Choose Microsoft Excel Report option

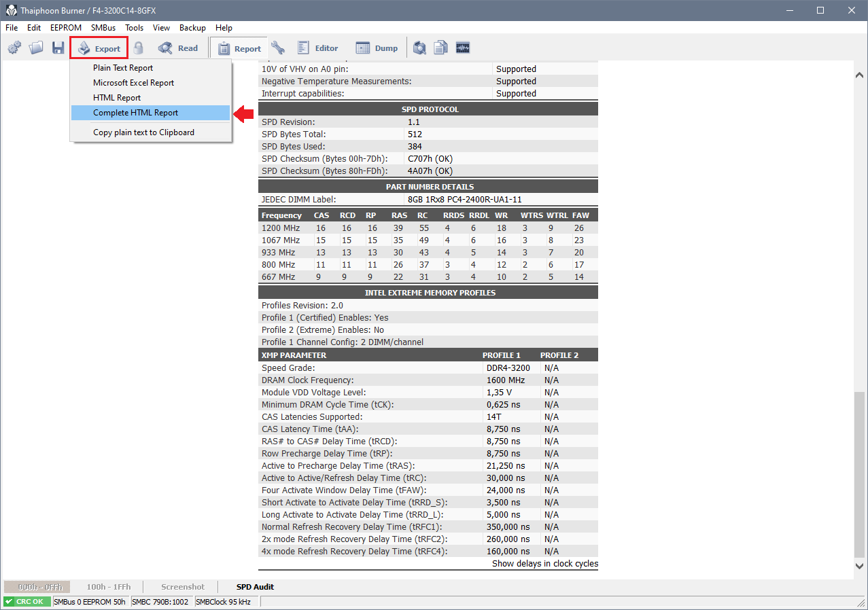(134, 83)
